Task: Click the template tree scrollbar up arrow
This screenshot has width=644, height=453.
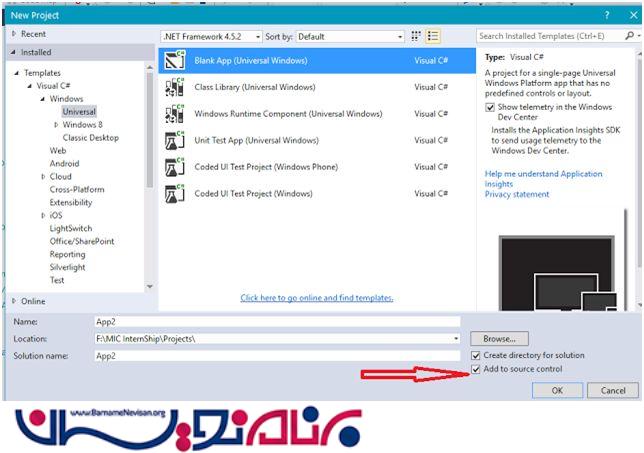Action: [x=150, y=67]
